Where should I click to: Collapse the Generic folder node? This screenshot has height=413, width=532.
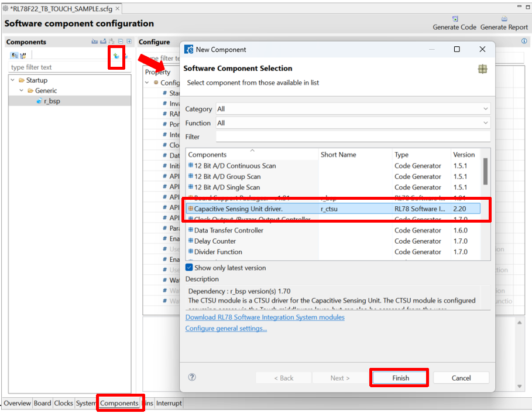point(22,90)
